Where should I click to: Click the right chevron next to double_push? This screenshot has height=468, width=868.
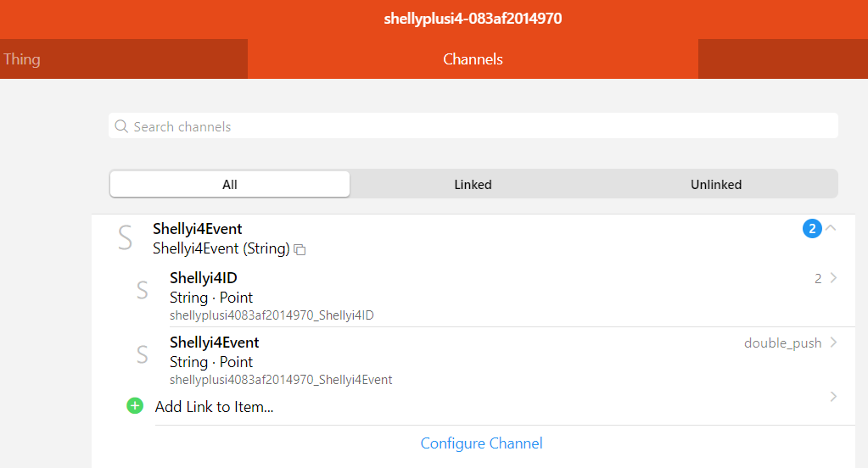coord(833,343)
